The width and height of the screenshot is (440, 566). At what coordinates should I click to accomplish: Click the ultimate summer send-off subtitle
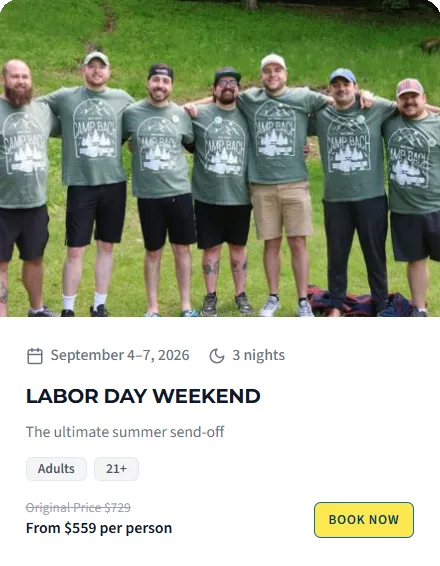tap(125, 432)
